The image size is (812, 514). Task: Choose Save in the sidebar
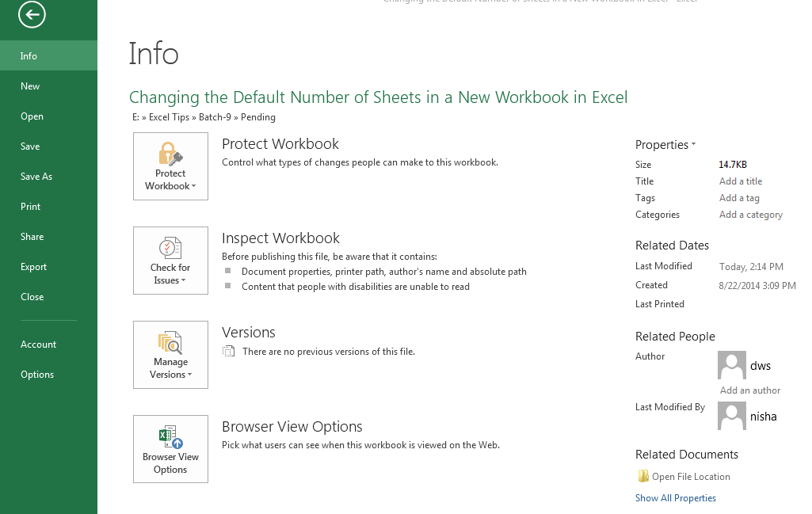tap(48, 146)
